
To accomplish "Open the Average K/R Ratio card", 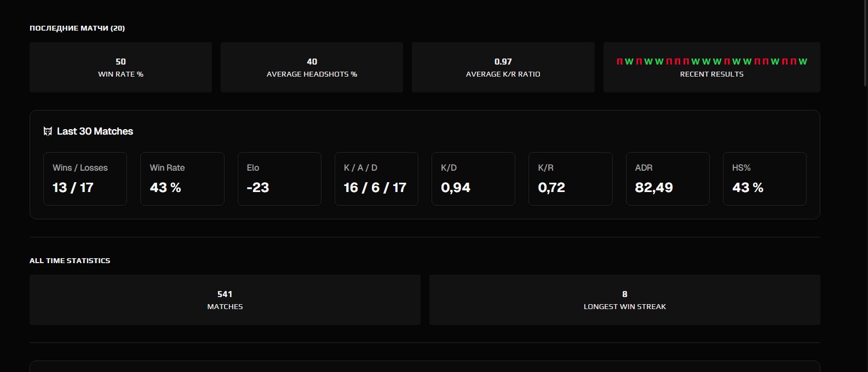I will (x=503, y=67).
